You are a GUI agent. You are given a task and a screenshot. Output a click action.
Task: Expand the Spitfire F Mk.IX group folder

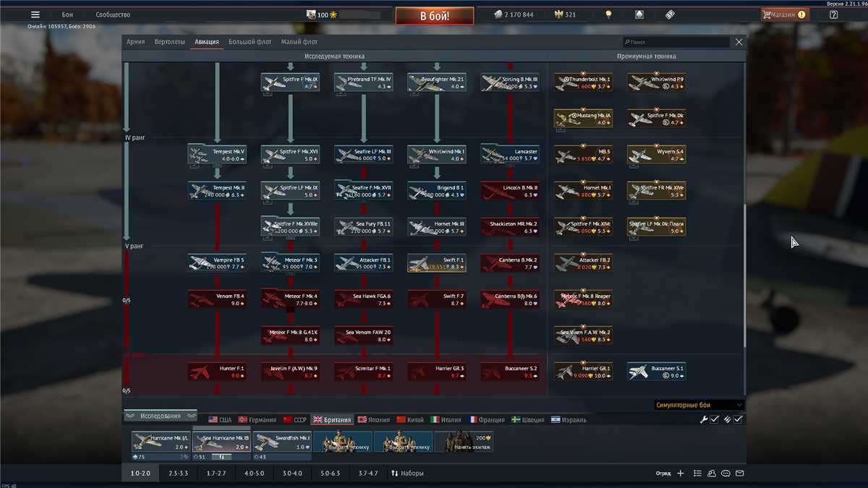click(x=290, y=82)
